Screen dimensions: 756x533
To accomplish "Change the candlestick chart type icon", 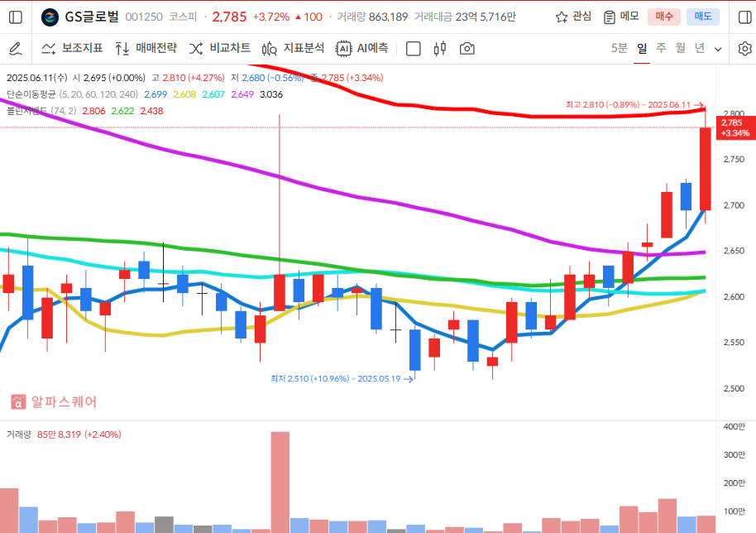I will [x=440, y=48].
